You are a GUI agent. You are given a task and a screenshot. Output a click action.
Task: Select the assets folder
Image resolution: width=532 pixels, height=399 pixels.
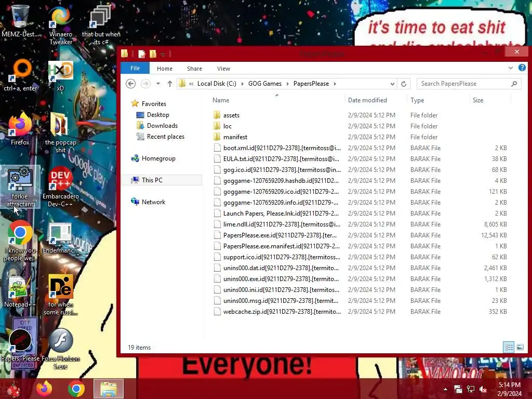point(231,115)
